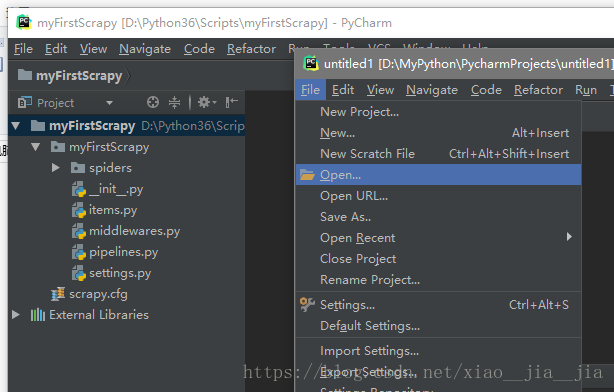This screenshot has height=392, width=614.
Task: Open Navigate menu in myFirstScrapy window
Action: point(145,49)
